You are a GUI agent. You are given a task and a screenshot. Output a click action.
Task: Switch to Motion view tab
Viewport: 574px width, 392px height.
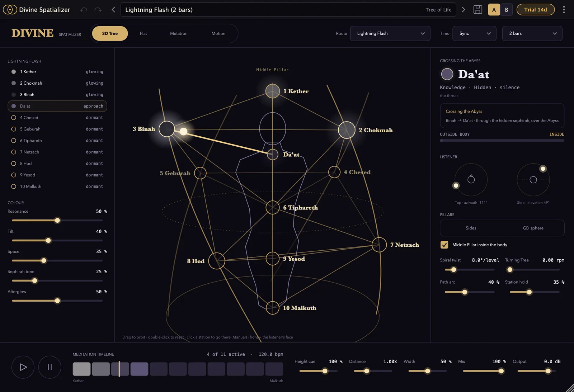click(218, 33)
